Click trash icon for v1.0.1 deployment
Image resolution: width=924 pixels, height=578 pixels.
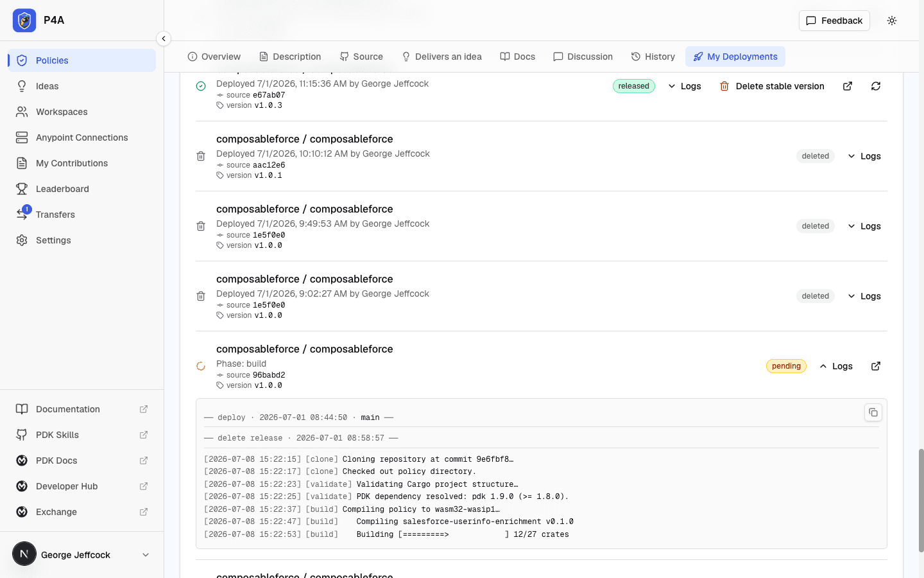pyautogui.click(x=201, y=156)
